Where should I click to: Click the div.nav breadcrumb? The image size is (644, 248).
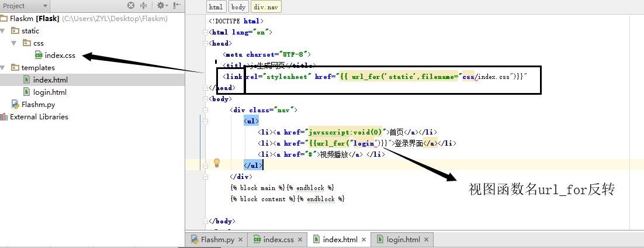(x=265, y=7)
